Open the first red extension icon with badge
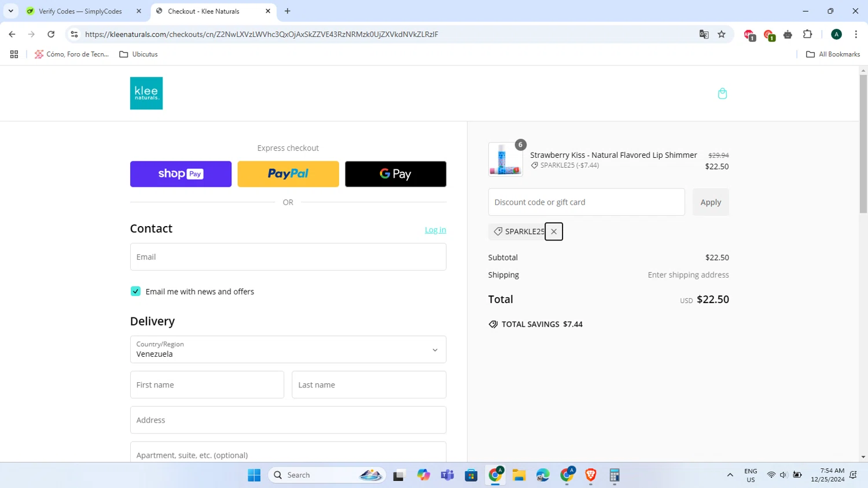The height and width of the screenshot is (488, 868). coord(749,35)
